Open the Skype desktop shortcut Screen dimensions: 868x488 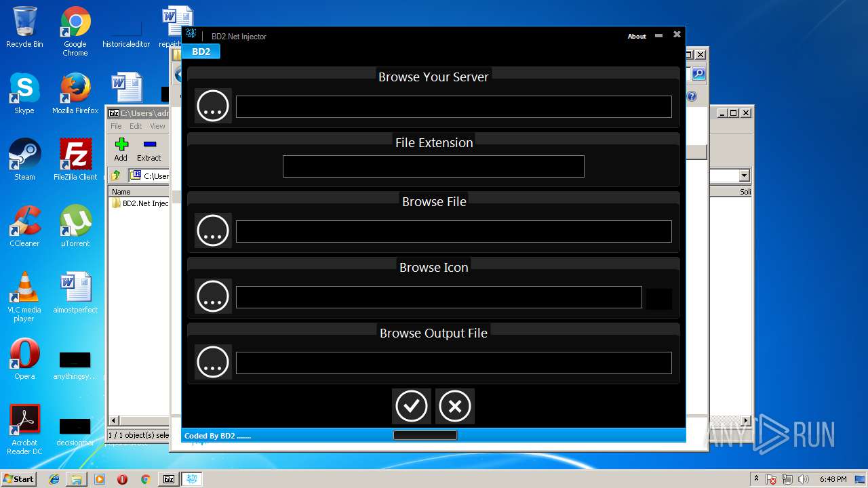pyautogui.click(x=24, y=94)
